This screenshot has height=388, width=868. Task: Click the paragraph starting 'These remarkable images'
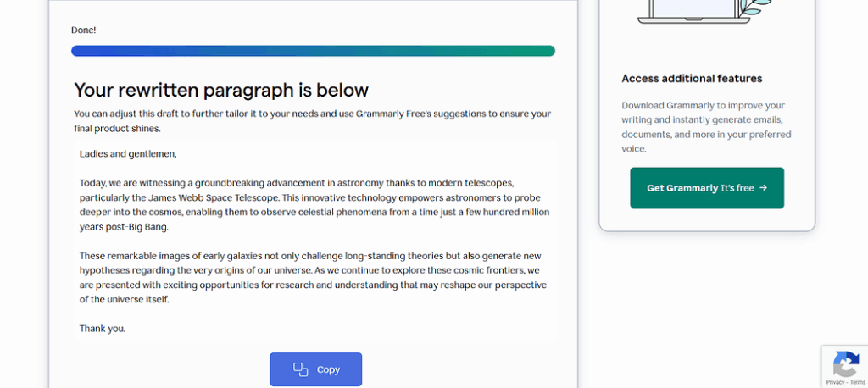314,277
